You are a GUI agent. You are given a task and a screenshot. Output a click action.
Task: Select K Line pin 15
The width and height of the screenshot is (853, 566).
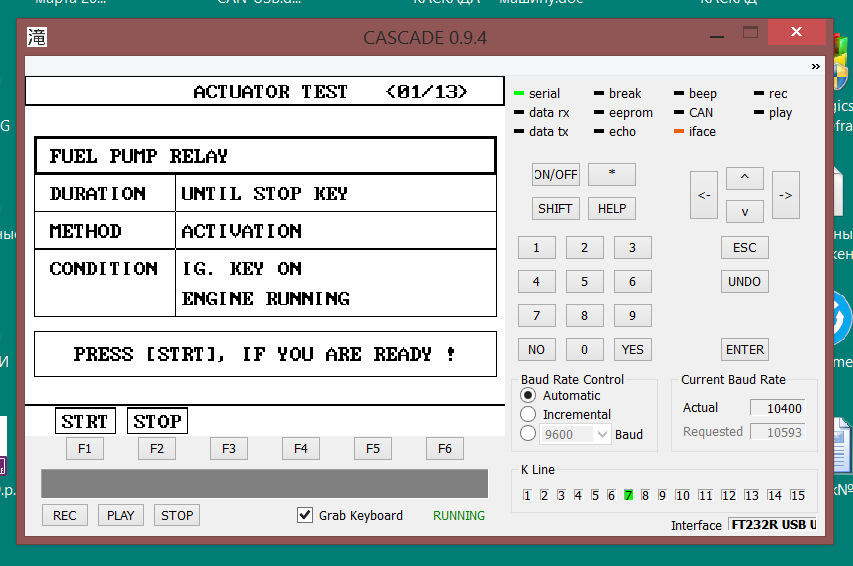[x=798, y=495]
